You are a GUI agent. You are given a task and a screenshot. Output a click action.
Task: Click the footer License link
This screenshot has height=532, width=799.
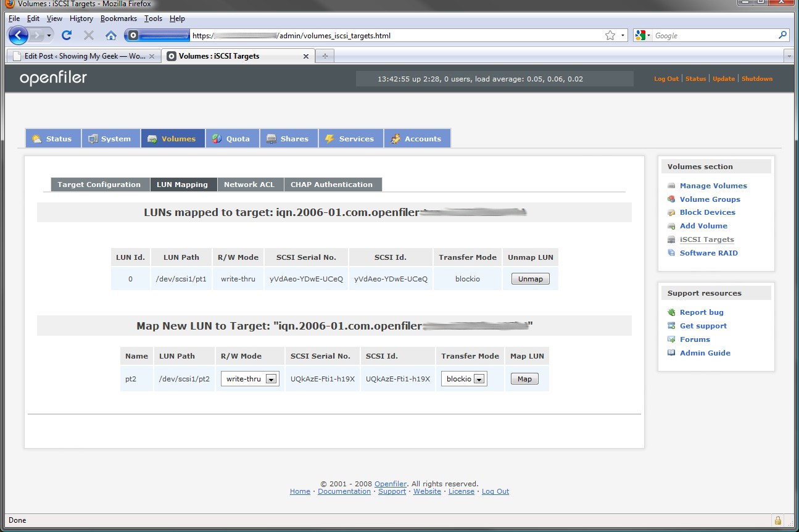(462, 491)
